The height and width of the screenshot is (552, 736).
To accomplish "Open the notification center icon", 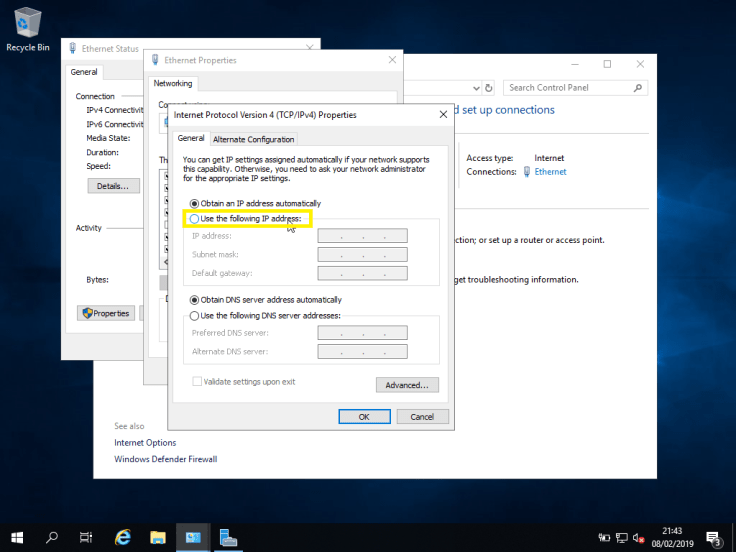I will (713, 538).
